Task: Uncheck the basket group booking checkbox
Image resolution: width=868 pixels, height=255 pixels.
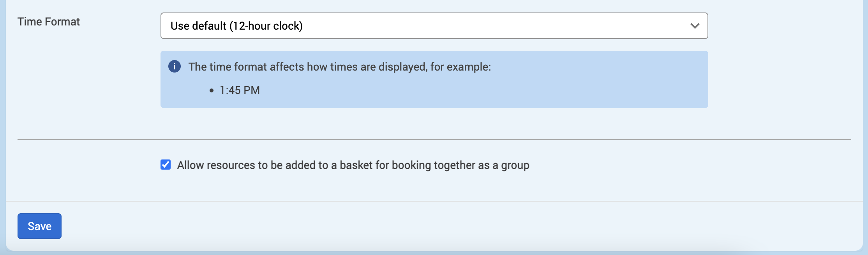Action: (x=166, y=165)
